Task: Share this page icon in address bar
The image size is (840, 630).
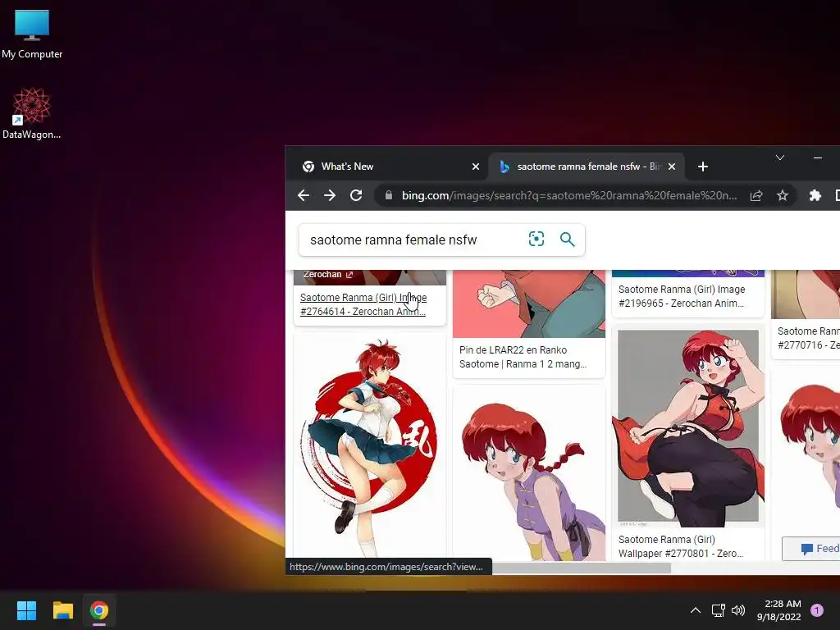Action: [756, 196]
